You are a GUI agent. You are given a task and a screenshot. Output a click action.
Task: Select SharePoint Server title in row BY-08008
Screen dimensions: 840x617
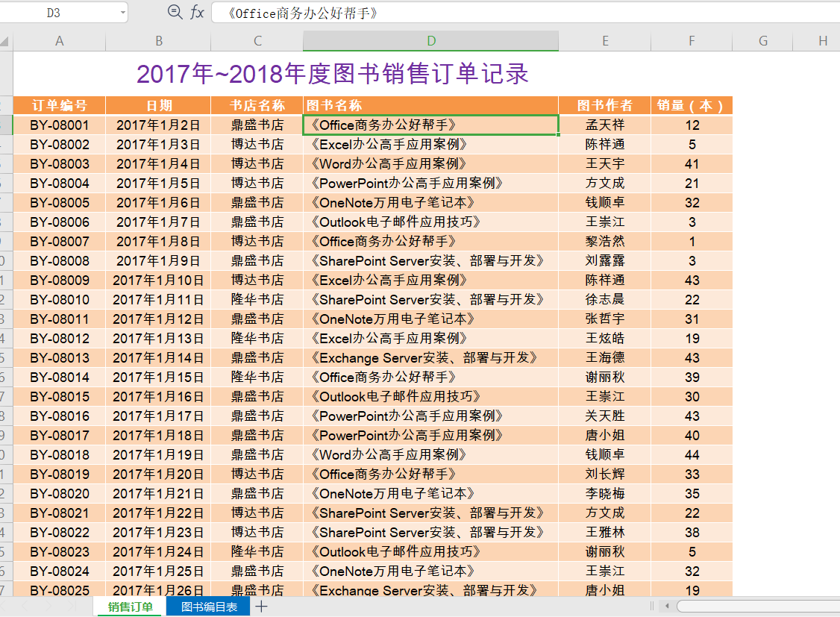[x=430, y=261]
